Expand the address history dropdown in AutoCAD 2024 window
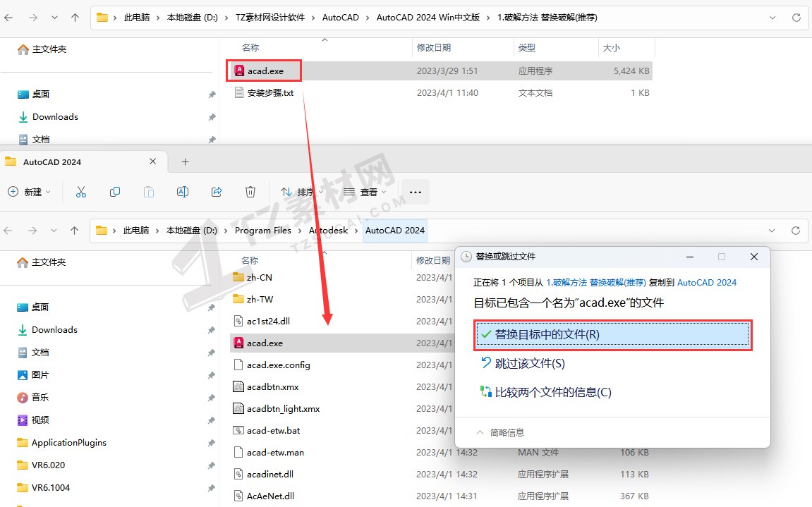This screenshot has width=812, height=507. (x=772, y=231)
